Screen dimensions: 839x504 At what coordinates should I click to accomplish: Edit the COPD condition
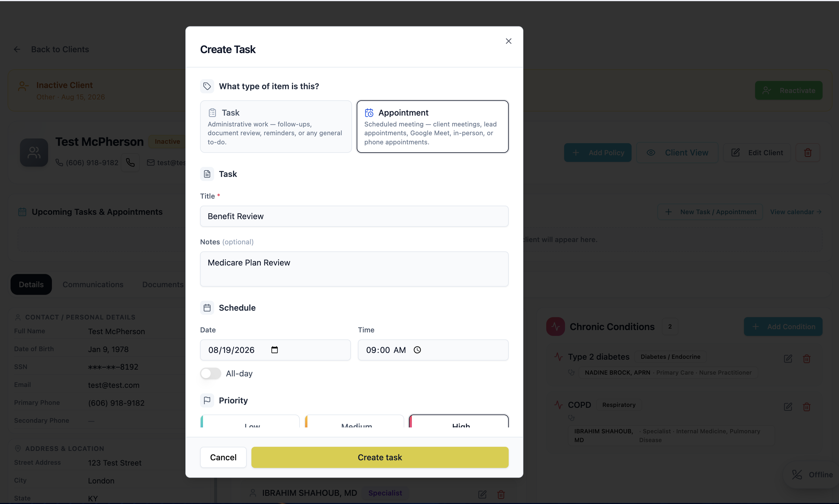[x=788, y=407]
